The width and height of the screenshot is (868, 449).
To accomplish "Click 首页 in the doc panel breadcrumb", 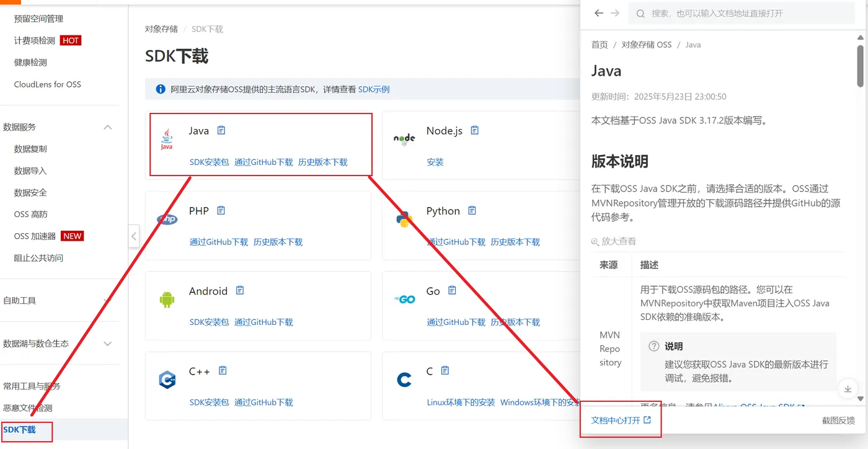I will tap(600, 45).
